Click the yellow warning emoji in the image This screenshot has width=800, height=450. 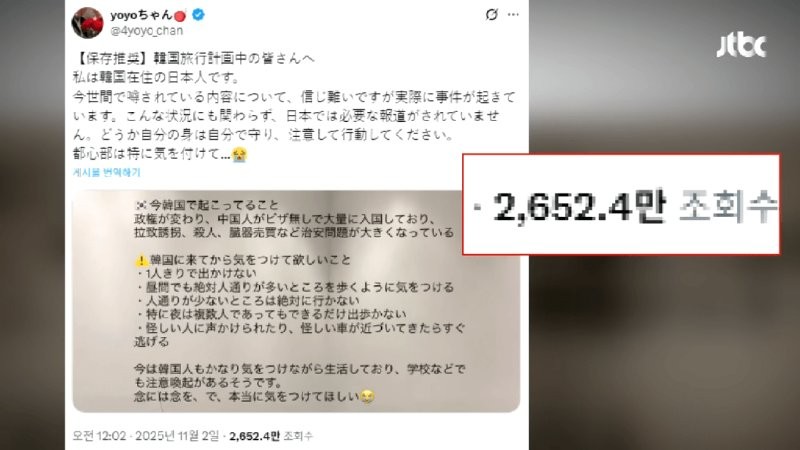tap(141, 261)
